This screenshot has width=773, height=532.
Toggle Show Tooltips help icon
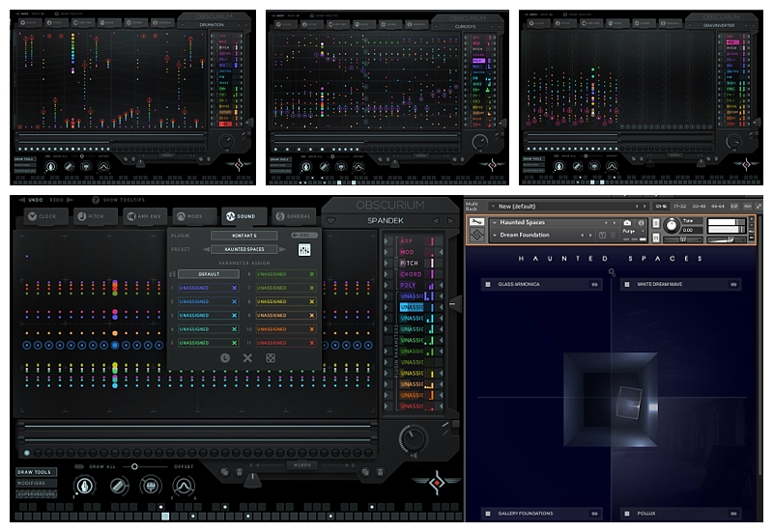(x=96, y=200)
